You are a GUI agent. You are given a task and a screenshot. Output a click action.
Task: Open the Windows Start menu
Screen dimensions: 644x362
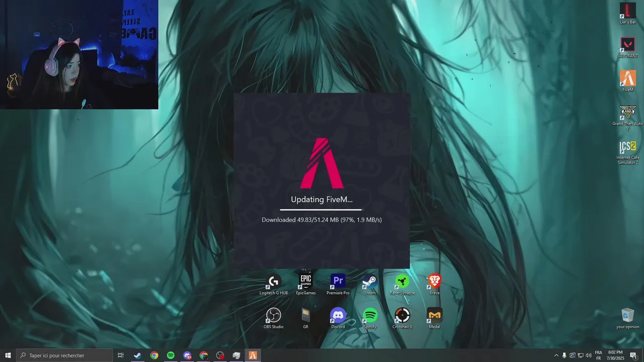coord(8,355)
